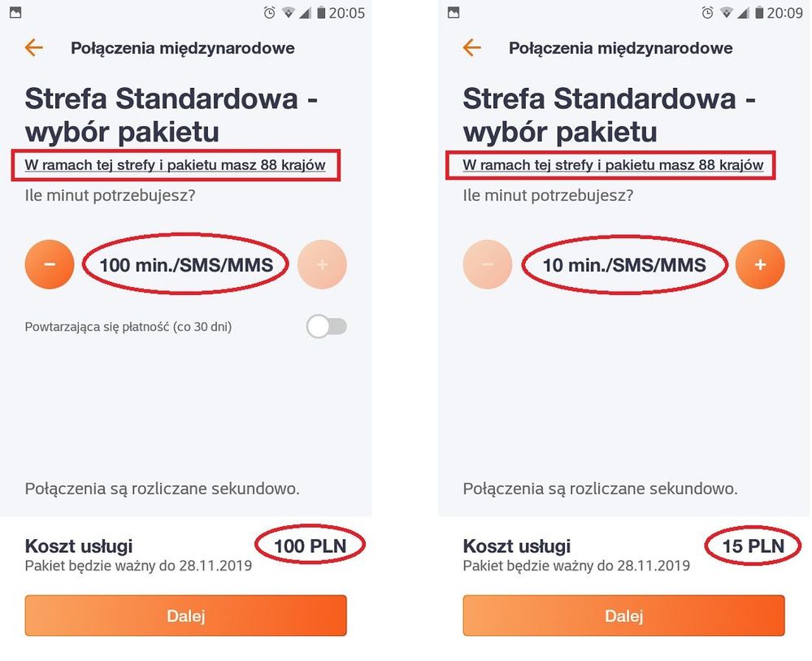Tap image notification icon on 100 min screen
Screen dimensions: 812x661
(x=15, y=13)
